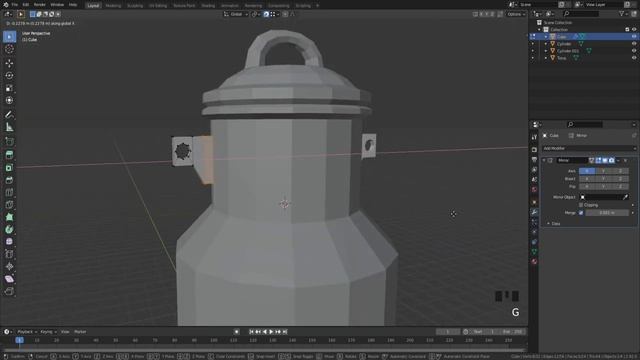Viewport: 640px width, 360px height.
Task: Select the 3D Cursor tool
Action: pyautogui.click(x=9, y=49)
